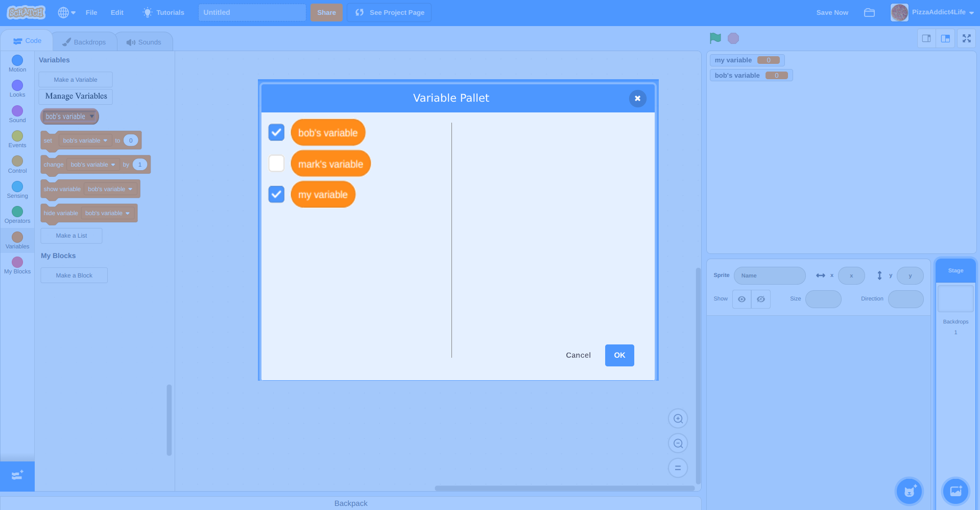Open the File menu

[91, 13]
